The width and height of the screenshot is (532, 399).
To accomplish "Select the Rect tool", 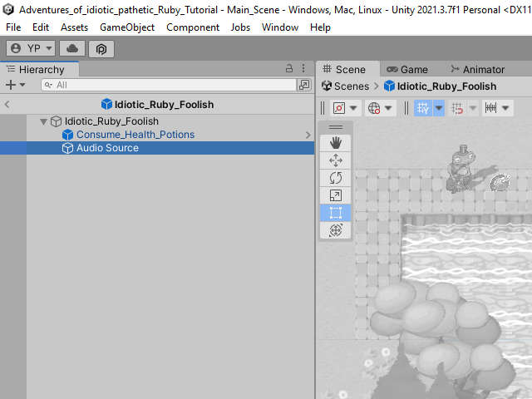I will [336, 213].
